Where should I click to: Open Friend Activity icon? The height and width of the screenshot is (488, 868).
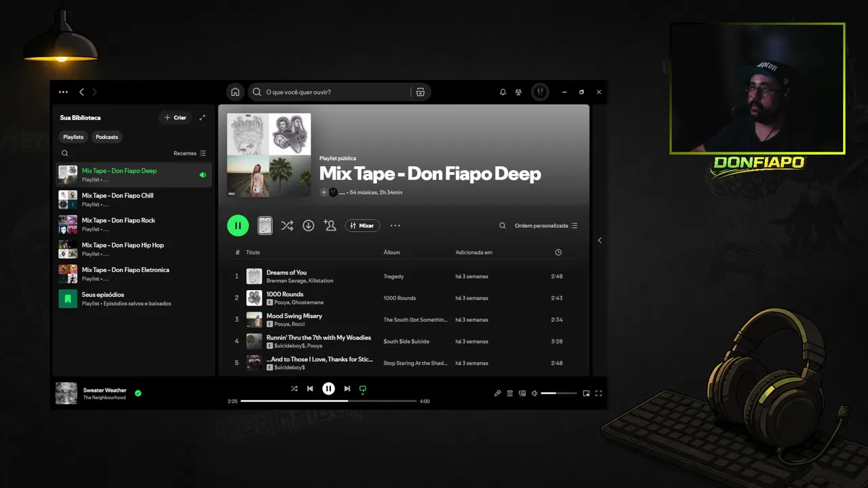(x=518, y=92)
